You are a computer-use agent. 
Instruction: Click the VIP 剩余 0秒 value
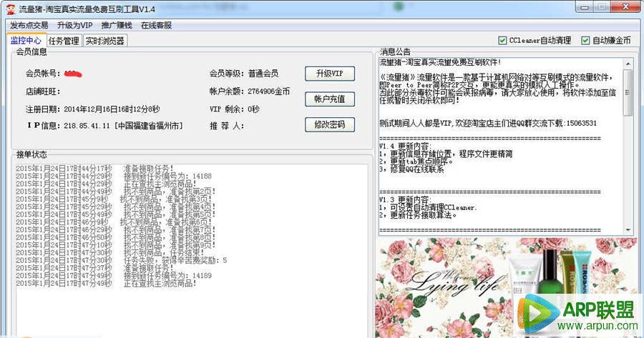[x=253, y=109]
